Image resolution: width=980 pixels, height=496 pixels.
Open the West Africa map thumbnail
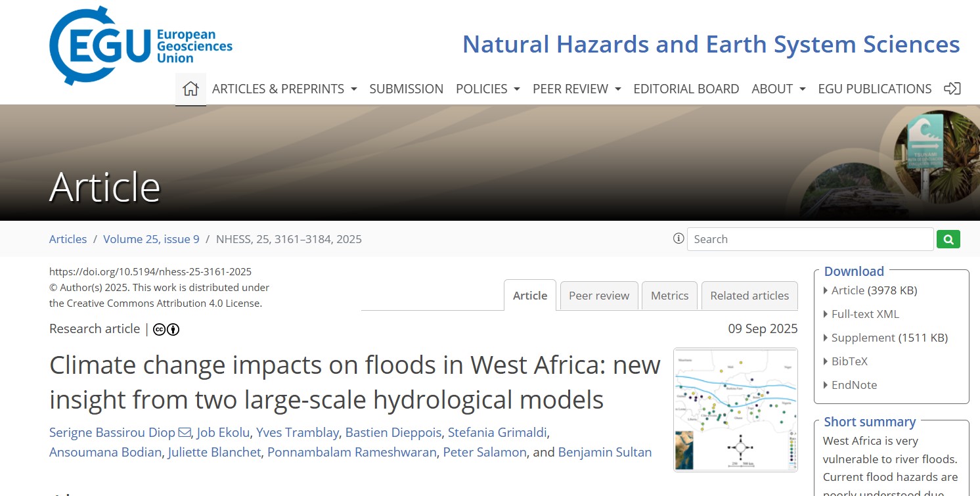pos(735,409)
